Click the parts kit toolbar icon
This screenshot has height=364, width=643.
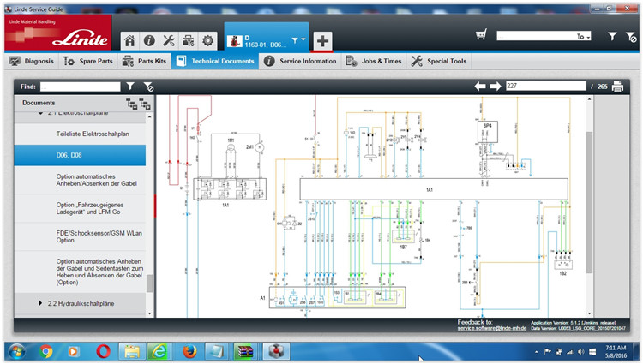[189, 40]
